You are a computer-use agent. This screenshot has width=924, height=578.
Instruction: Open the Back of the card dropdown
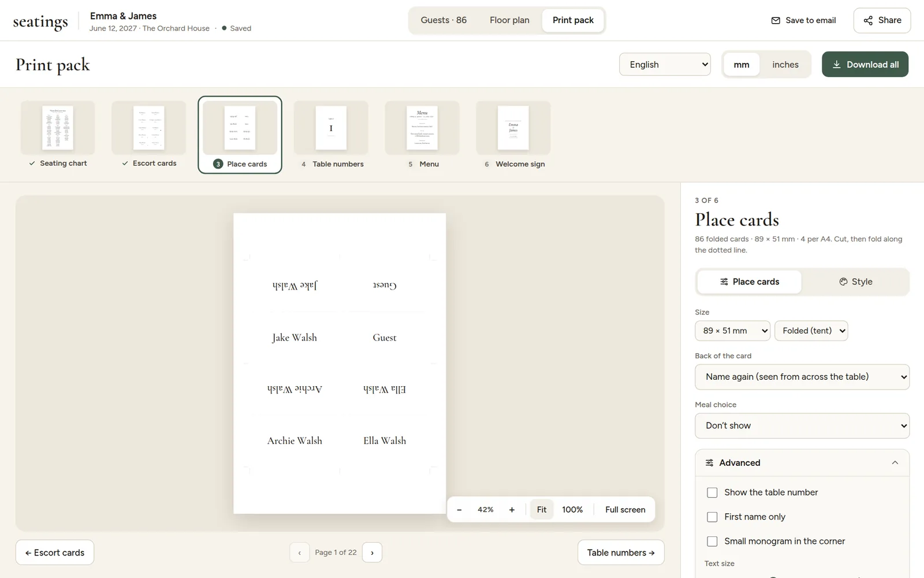(802, 377)
